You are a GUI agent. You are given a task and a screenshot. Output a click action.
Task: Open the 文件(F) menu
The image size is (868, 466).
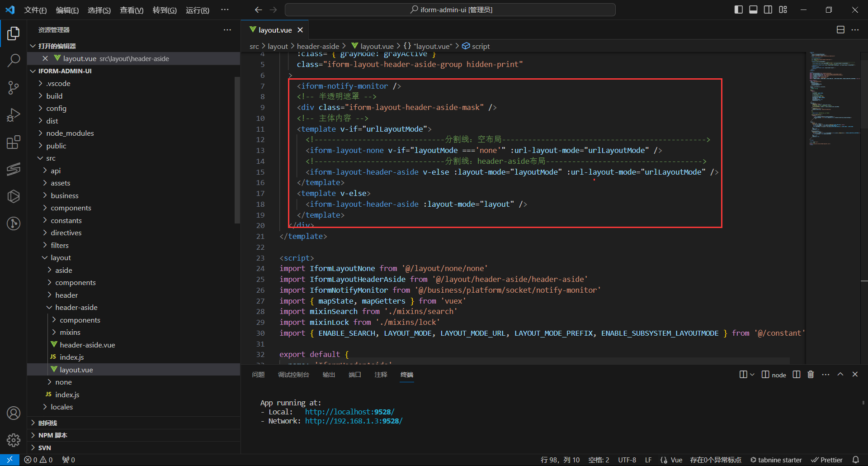coord(35,10)
